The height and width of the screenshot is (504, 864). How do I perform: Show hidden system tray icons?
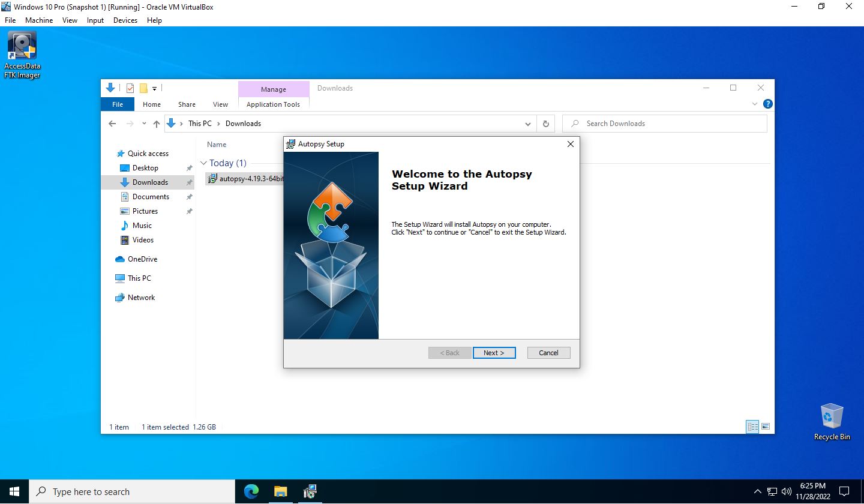coord(757,491)
